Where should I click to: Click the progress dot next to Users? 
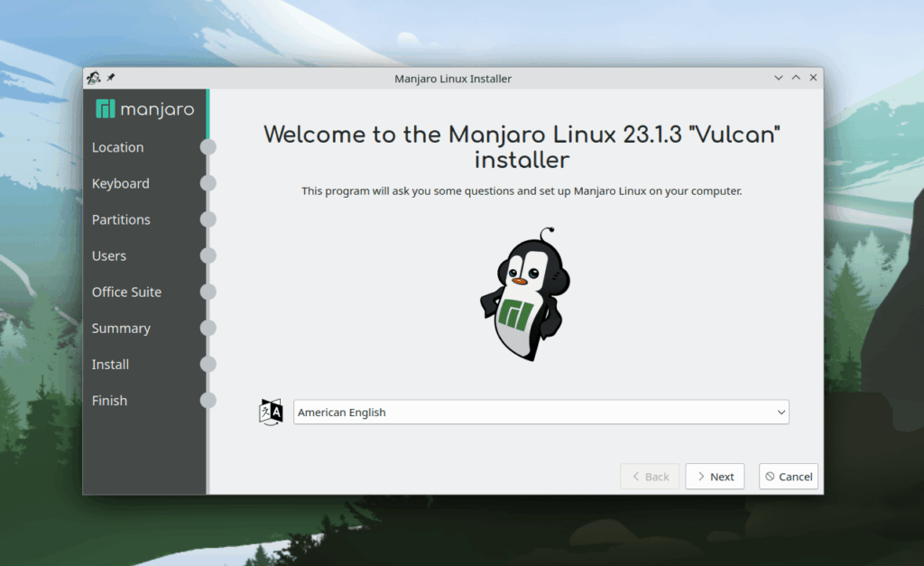tap(208, 255)
